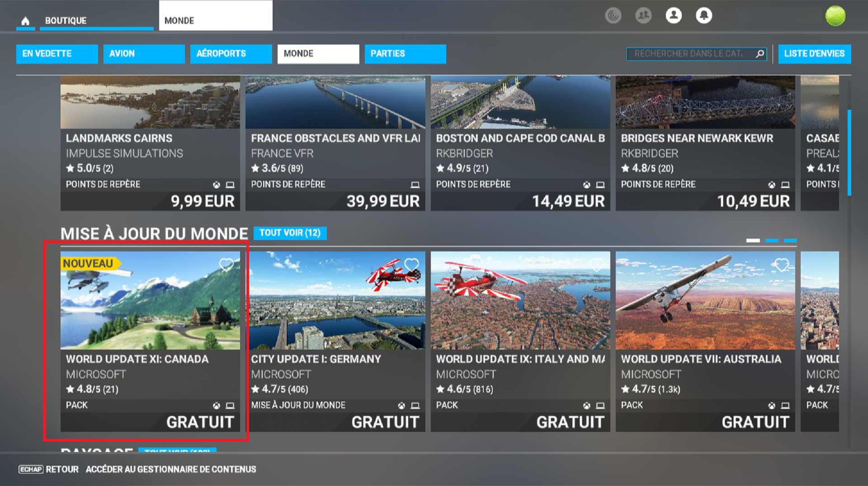Click Xbox icon on World Update IX Italy
Screen dimensions: 868x486
pos(586,405)
